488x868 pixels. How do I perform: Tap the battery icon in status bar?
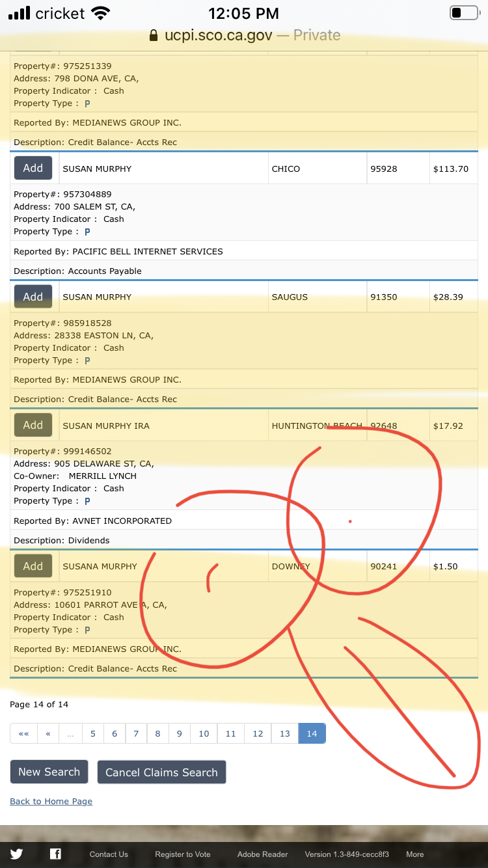click(x=464, y=13)
